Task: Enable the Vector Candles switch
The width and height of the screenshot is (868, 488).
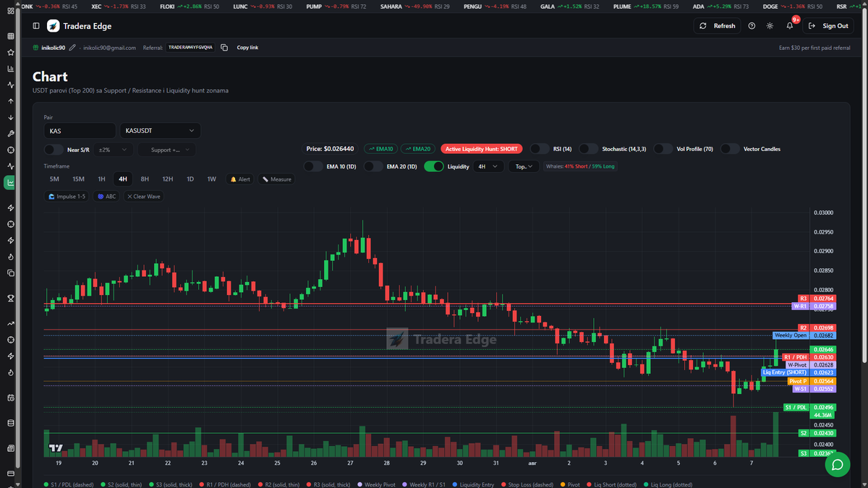Action: click(730, 149)
